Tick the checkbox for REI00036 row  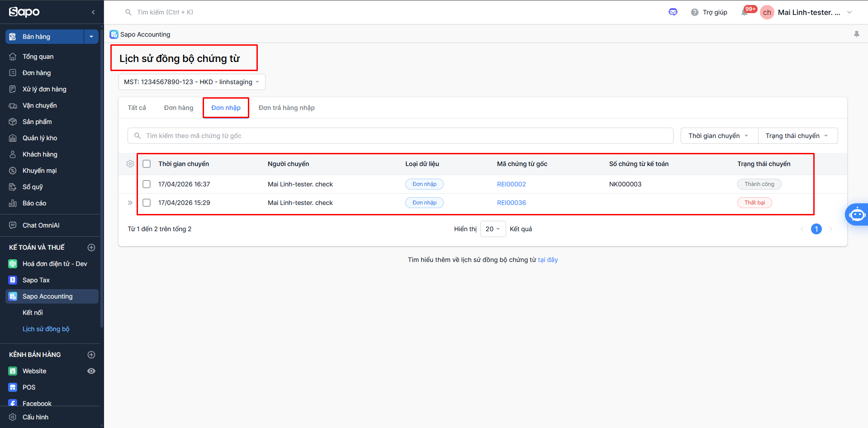coord(147,203)
